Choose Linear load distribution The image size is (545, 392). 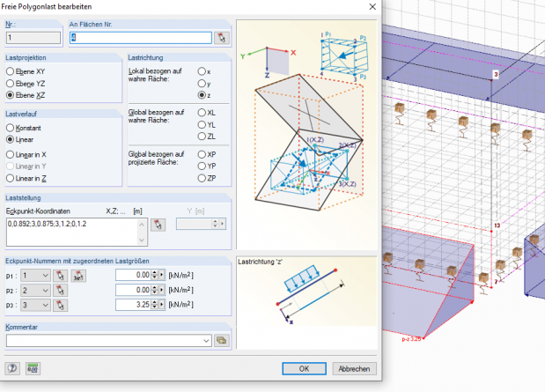tap(20, 139)
